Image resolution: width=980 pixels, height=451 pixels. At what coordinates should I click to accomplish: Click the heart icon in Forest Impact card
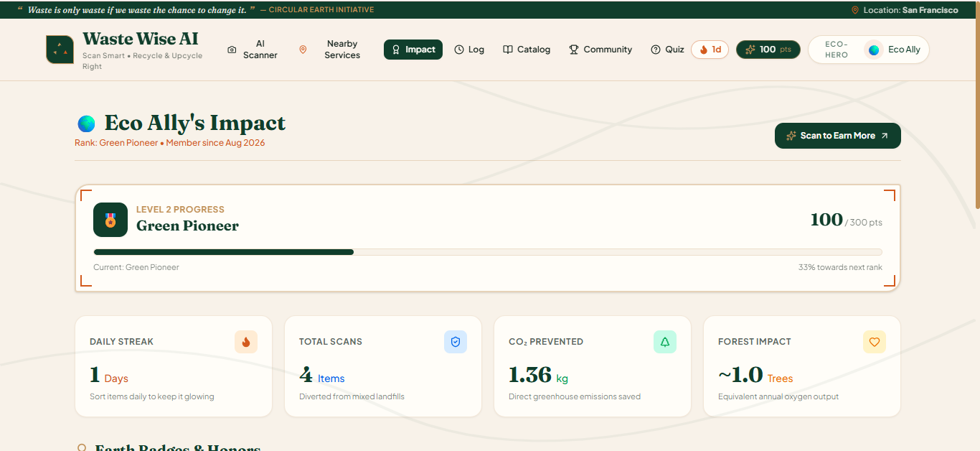click(875, 342)
